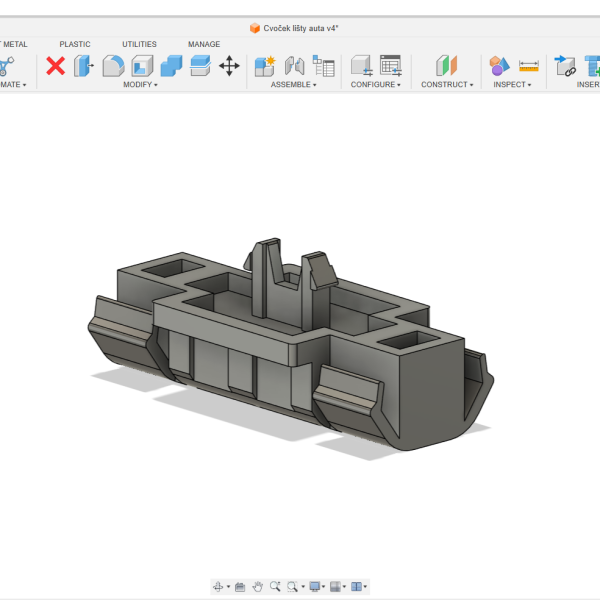Select the Measure ruler tool

click(529, 66)
